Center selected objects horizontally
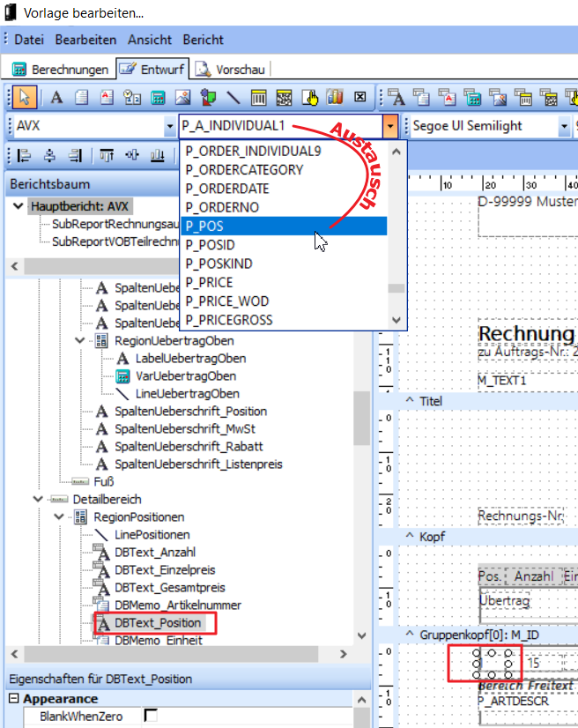 pyautogui.click(x=49, y=155)
